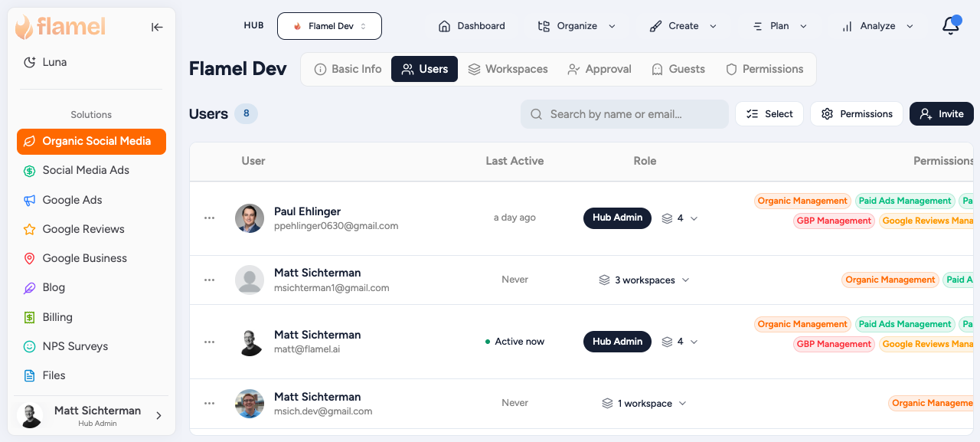Screen dimensions: 980x442
Task: Click placeholder avatar for msichterman1@gmail.com
Action: tap(250, 280)
